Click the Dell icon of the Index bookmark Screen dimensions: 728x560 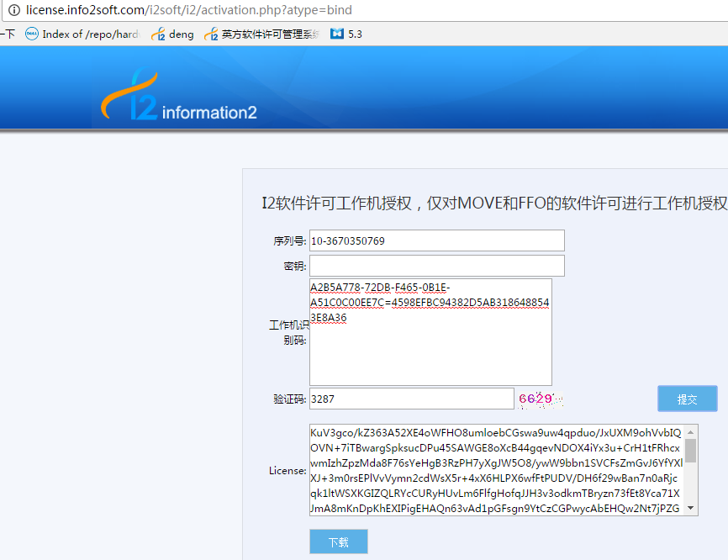(32, 34)
